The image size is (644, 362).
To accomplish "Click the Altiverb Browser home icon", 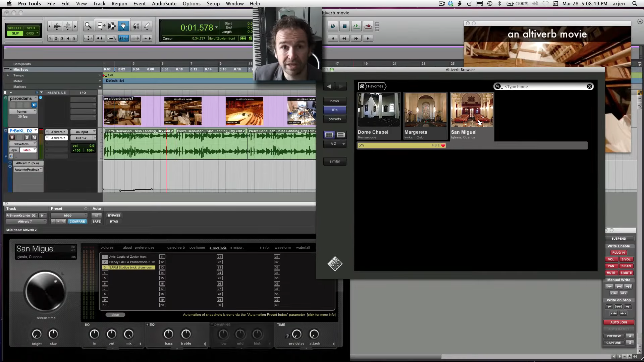I will [362, 86].
